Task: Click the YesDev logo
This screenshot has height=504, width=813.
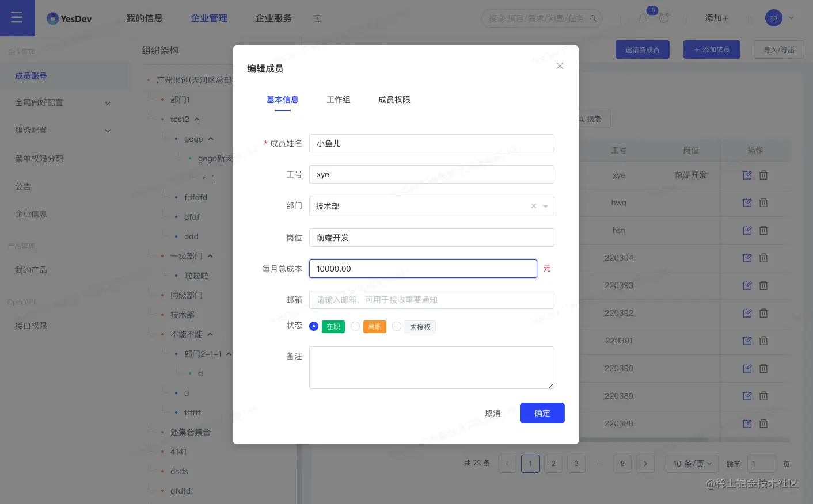Action: (x=69, y=18)
